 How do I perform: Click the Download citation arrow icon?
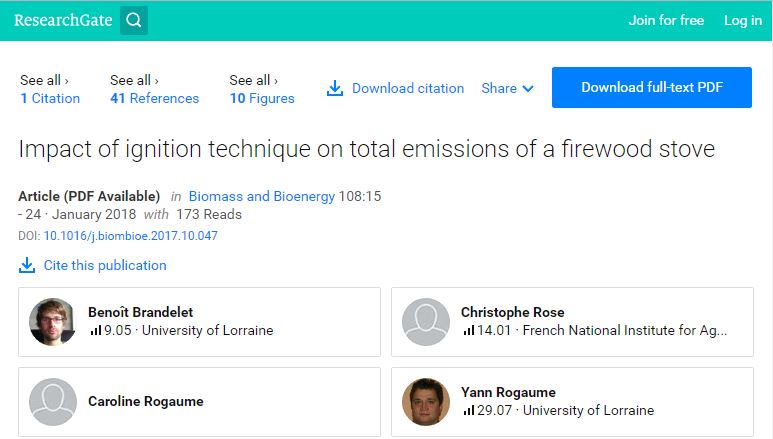point(335,88)
